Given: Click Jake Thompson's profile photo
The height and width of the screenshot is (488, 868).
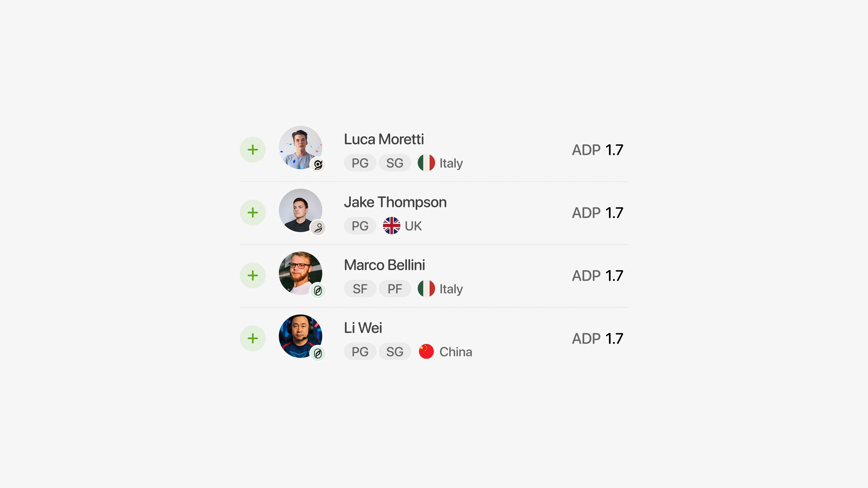Looking at the screenshot, I should (x=301, y=210).
